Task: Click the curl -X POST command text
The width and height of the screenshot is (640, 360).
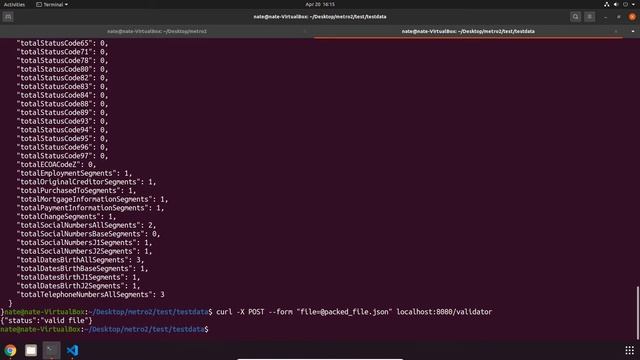Action: (x=354, y=312)
